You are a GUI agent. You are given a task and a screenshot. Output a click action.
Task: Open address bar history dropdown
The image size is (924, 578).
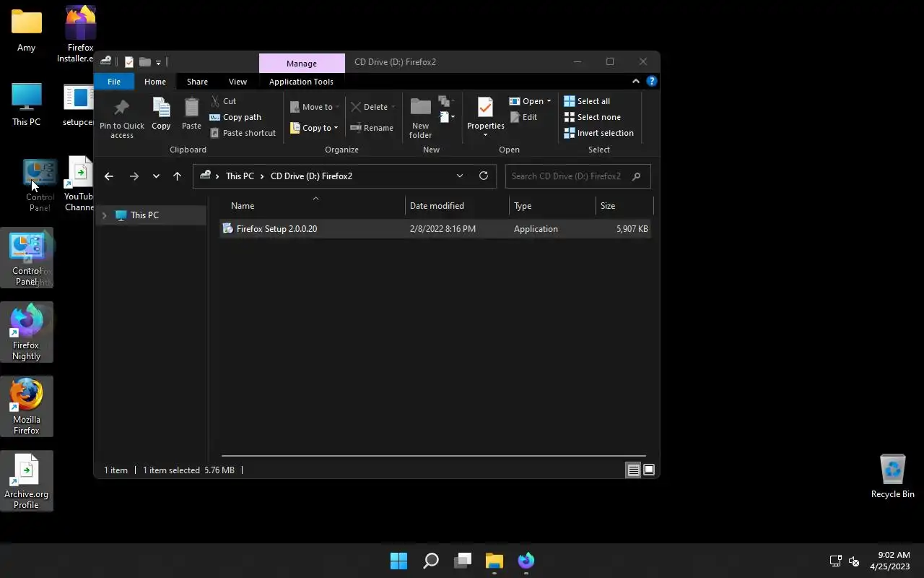459,176
